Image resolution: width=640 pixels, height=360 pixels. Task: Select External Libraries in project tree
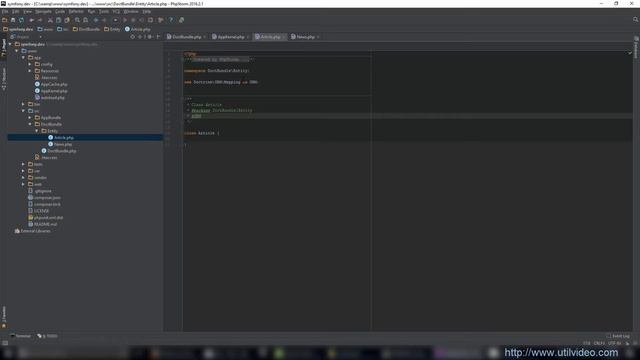pos(32,231)
